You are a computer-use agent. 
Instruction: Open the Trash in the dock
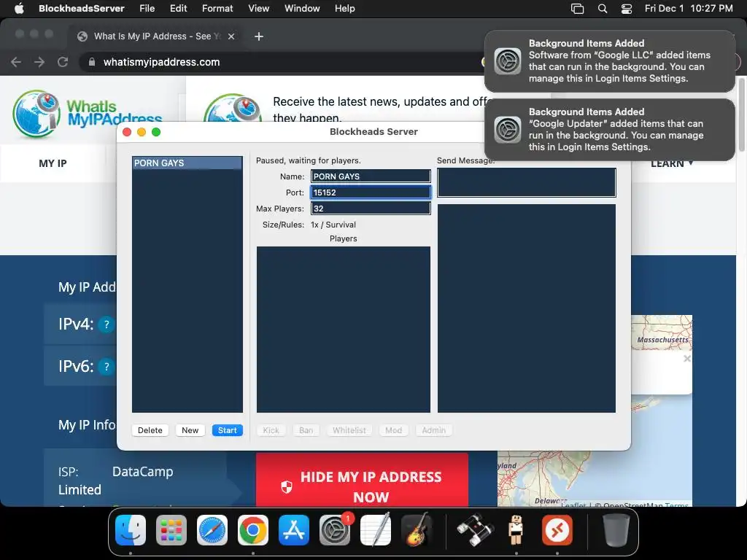tap(616, 530)
